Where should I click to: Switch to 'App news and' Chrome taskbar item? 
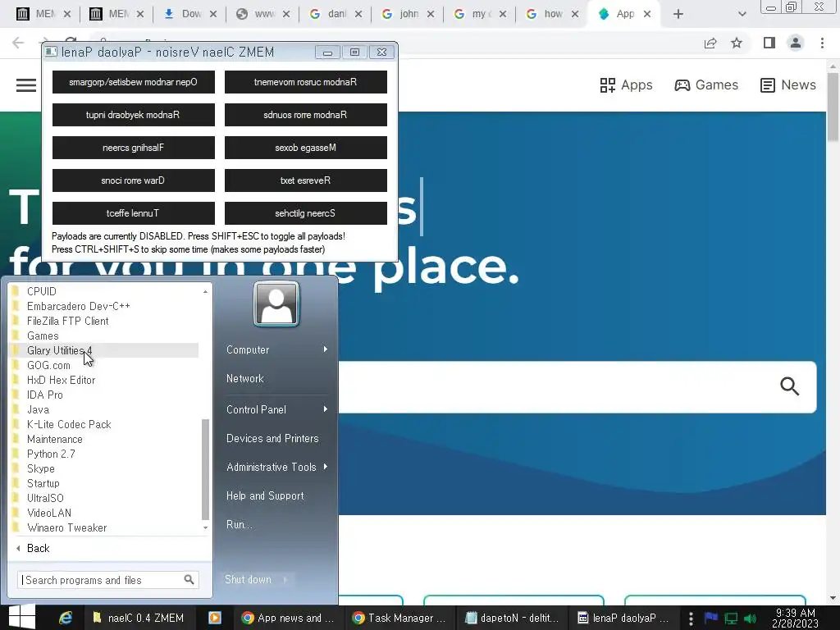pyautogui.click(x=288, y=618)
